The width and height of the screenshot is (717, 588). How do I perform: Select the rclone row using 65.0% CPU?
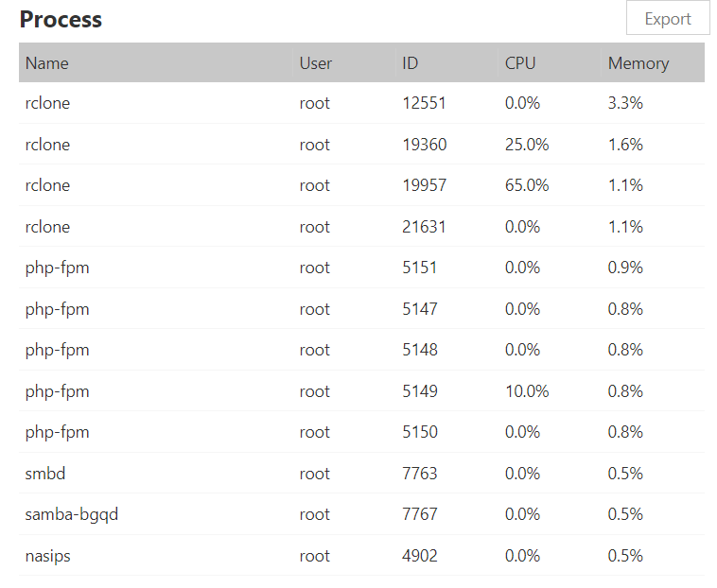(x=47, y=185)
